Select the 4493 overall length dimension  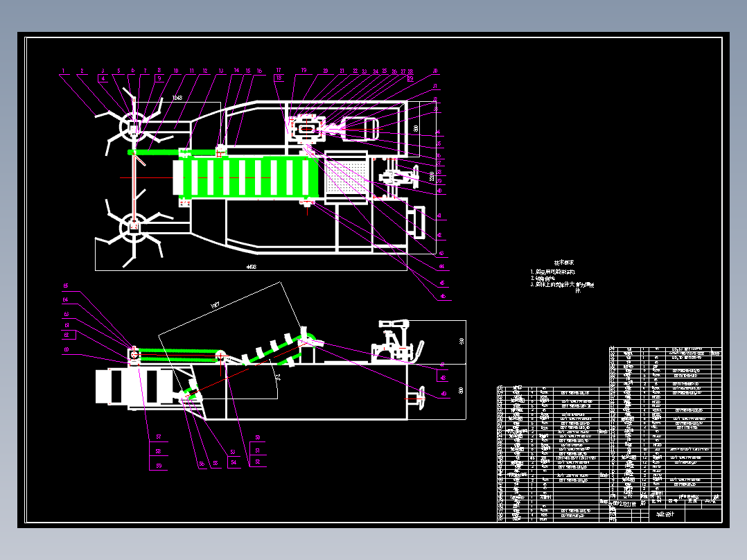pos(251,267)
